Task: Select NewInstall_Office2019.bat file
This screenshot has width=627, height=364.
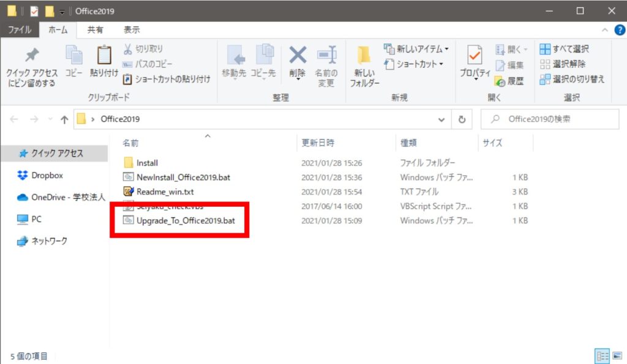Action: 177,177
